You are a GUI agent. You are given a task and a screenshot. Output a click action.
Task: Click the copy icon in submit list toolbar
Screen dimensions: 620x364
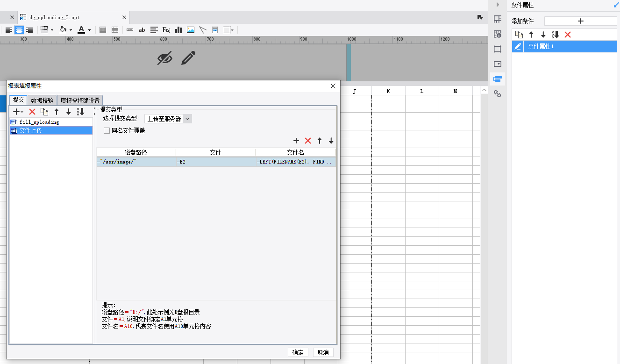[x=44, y=112]
